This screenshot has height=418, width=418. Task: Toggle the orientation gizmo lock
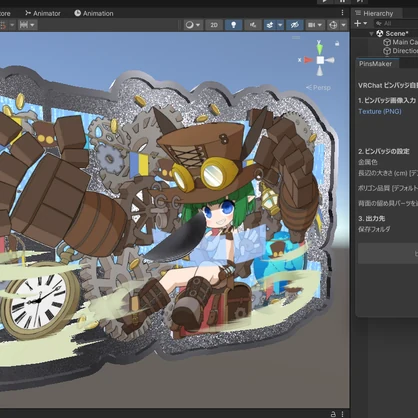point(337,43)
